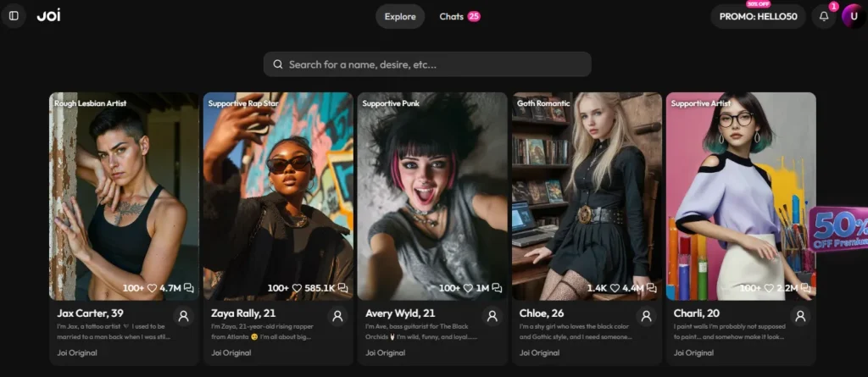
Task: Click Joi Original under Zaya Rally
Action: [x=231, y=352]
